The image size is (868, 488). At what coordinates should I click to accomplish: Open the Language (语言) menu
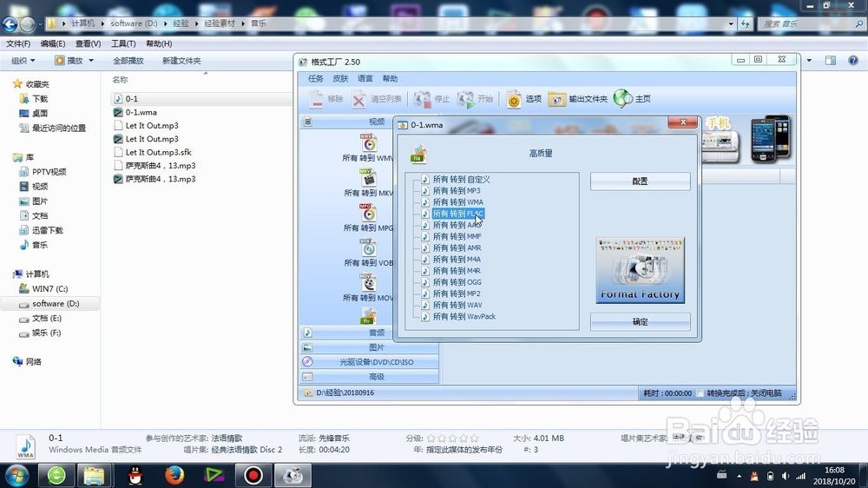tap(365, 79)
